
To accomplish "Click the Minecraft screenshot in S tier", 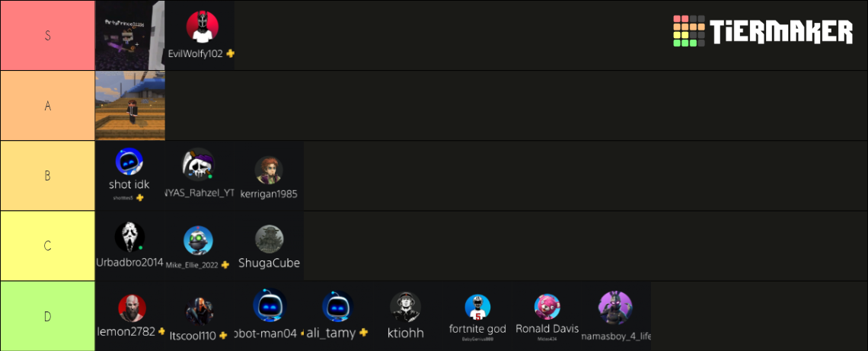I will click(x=130, y=36).
